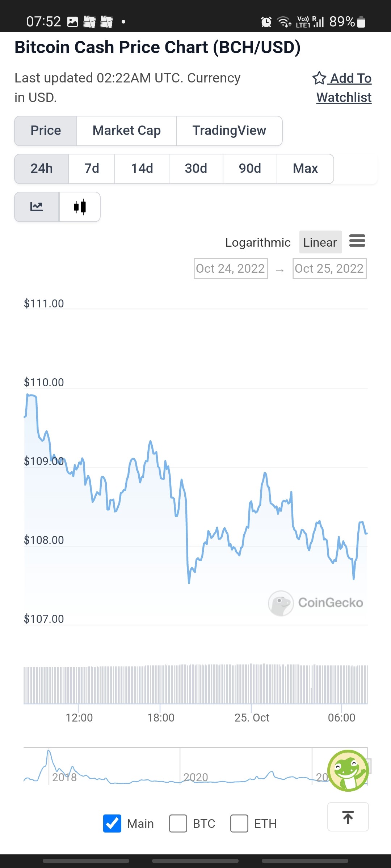
Task: Switch to the line chart view icon
Action: click(37, 207)
